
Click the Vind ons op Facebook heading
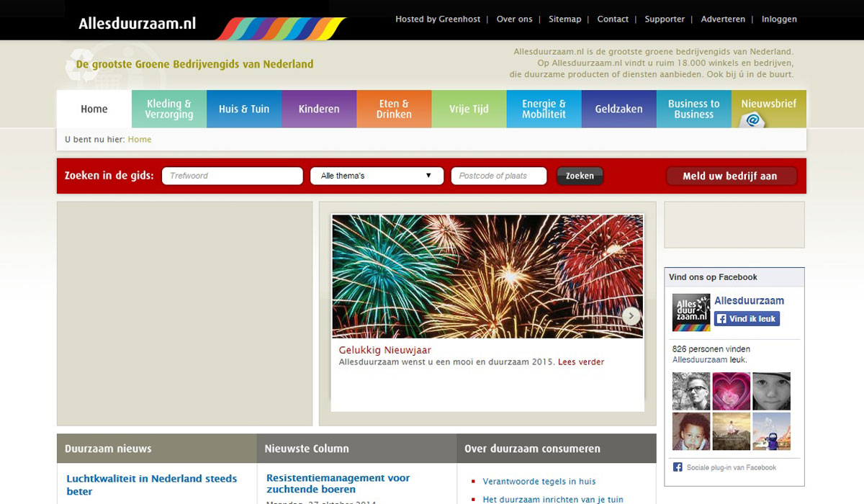[713, 277]
